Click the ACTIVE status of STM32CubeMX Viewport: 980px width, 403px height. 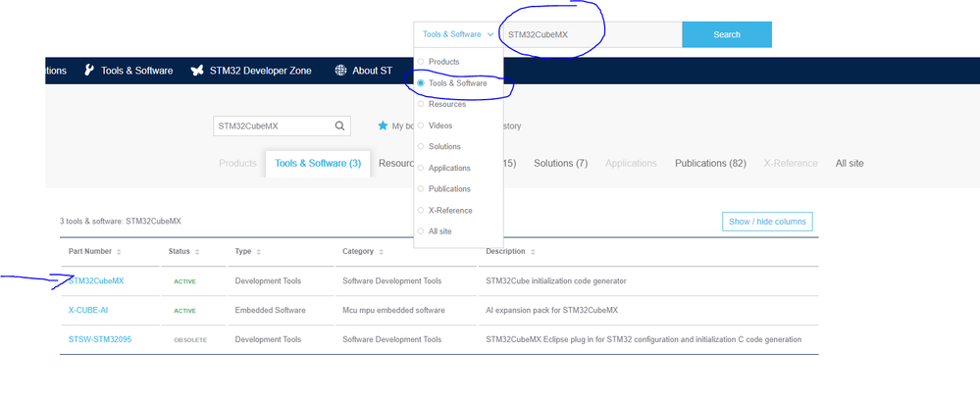point(185,281)
